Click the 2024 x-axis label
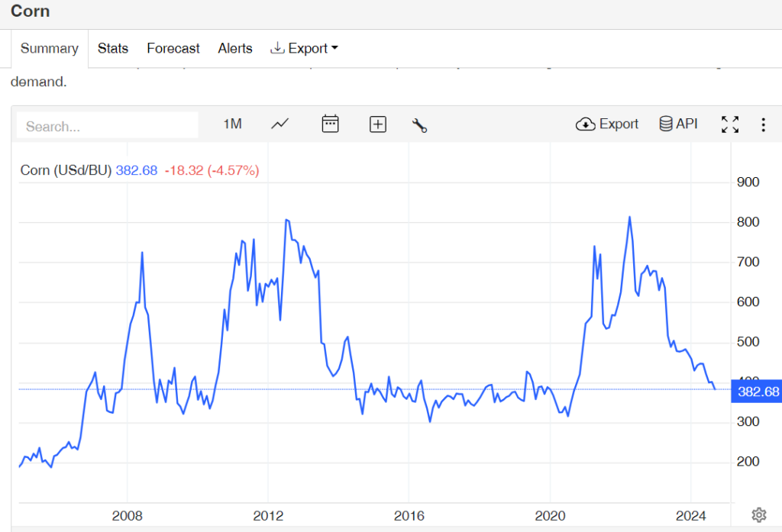782x532 pixels. pos(690,515)
